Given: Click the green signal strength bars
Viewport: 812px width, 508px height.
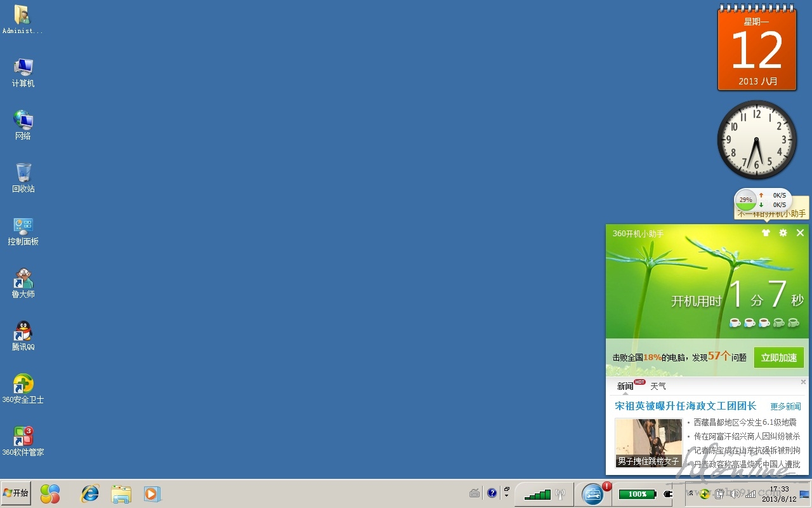Looking at the screenshot, I should (537, 494).
